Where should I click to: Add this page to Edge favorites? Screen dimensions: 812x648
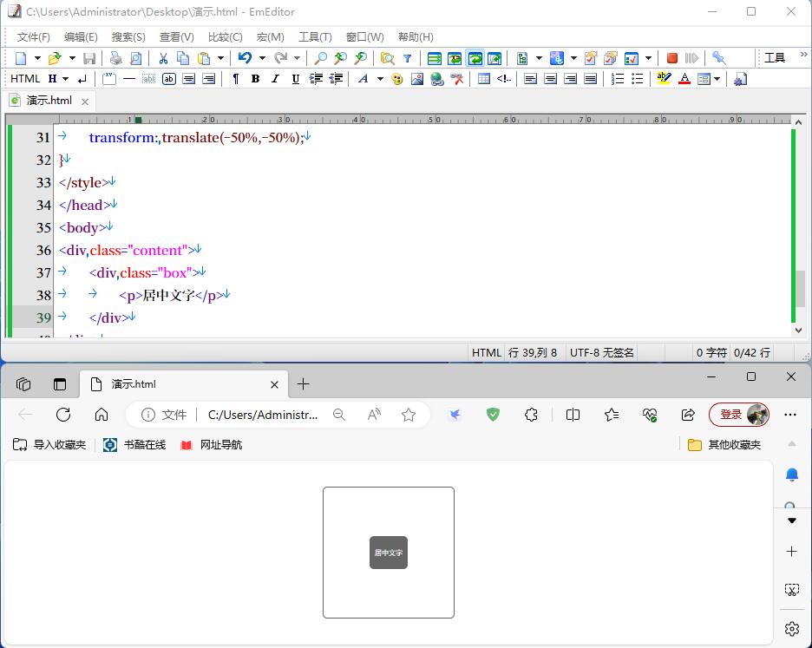409,415
